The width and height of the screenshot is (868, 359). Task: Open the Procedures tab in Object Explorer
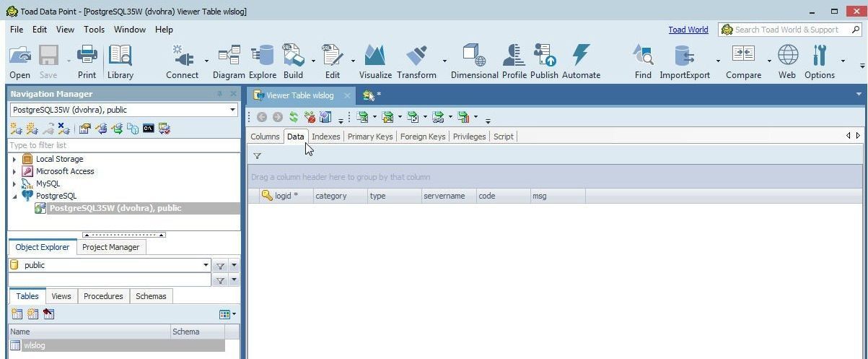tap(103, 296)
